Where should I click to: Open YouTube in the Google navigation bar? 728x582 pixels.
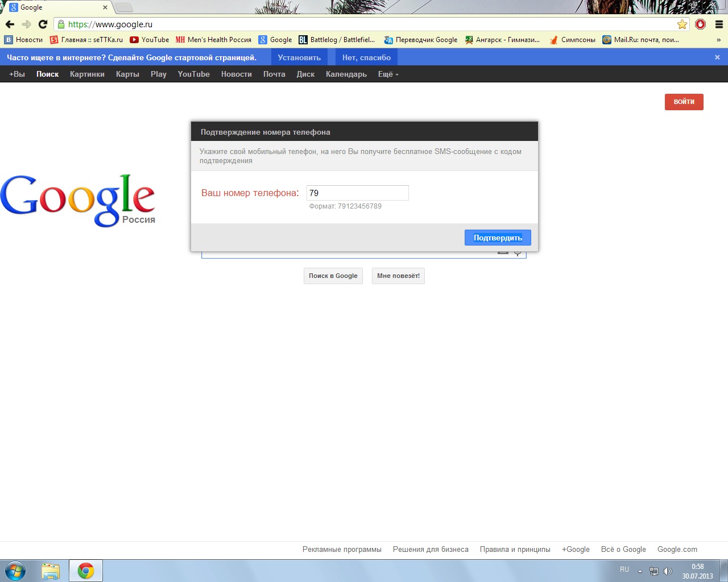click(194, 74)
